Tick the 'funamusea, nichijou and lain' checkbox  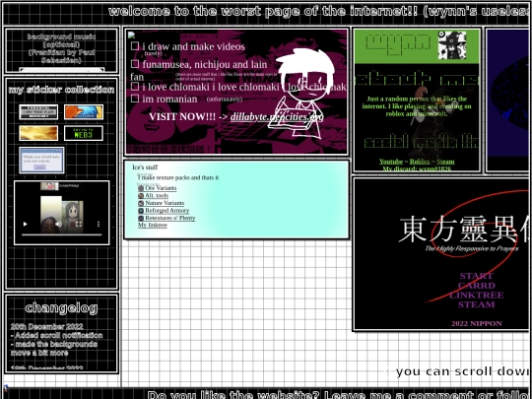click(x=135, y=64)
